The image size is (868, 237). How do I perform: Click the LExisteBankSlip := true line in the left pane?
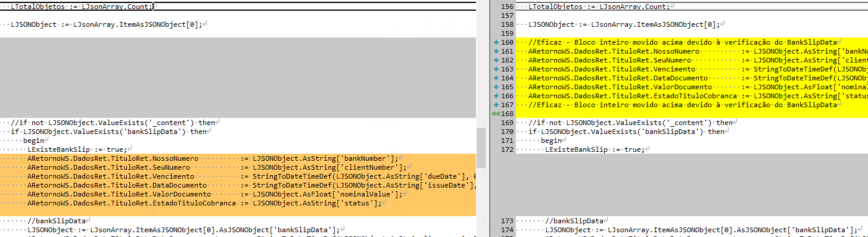point(238,149)
